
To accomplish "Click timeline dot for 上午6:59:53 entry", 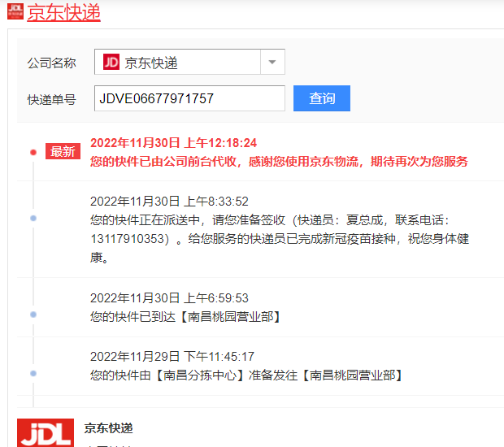I will coord(33,315).
